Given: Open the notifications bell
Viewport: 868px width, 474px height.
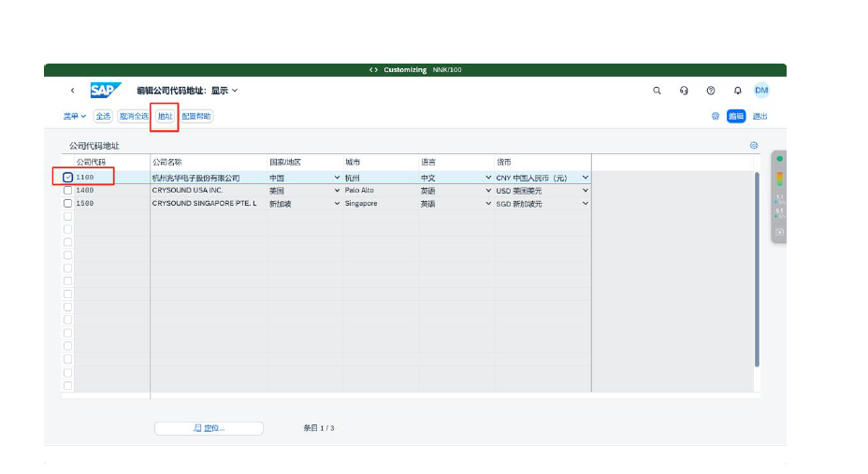Looking at the screenshot, I should coord(737,91).
